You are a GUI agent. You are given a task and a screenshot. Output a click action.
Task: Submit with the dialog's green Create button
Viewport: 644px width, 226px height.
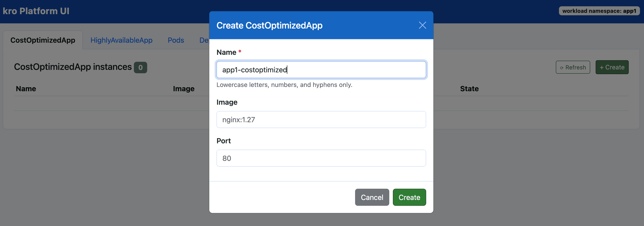tap(409, 197)
